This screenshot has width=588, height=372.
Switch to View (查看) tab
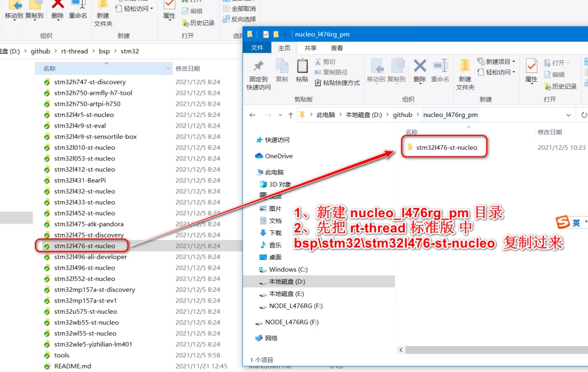point(337,48)
